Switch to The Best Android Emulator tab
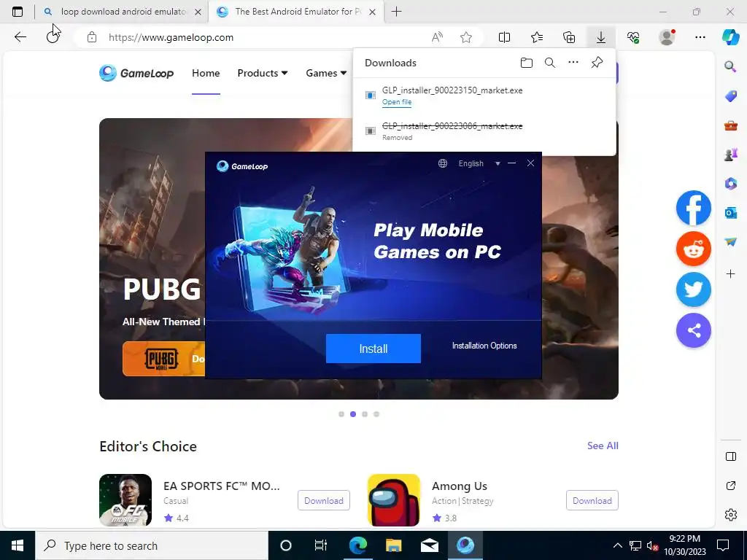This screenshot has height=560, width=747. 298,12
